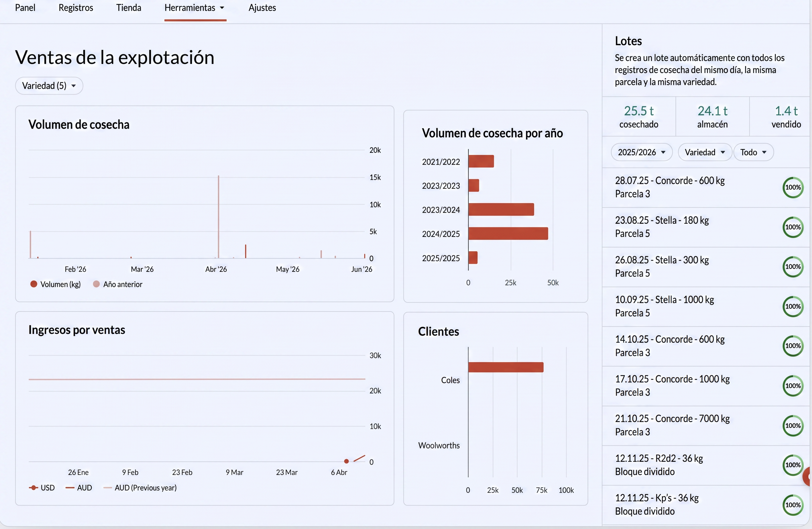812x529 pixels.
Task: Click the Ingresos por ventas chart title
Action: click(x=77, y=330)
